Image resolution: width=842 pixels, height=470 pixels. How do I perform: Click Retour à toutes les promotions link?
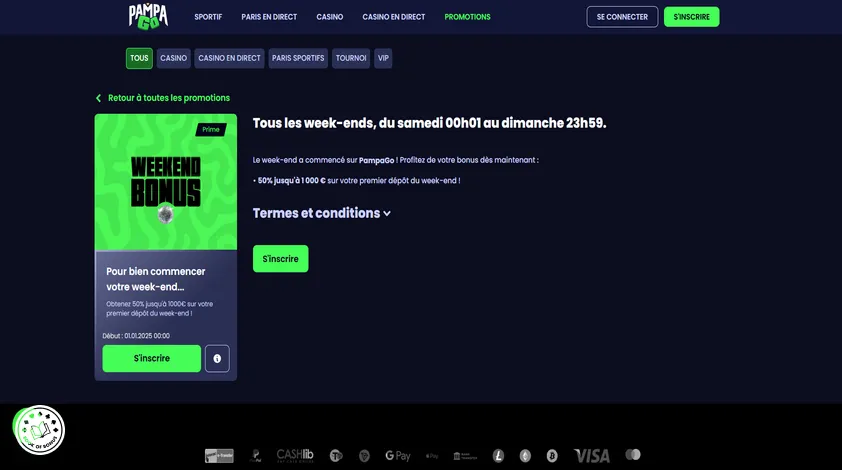click(x=169, y=98)
